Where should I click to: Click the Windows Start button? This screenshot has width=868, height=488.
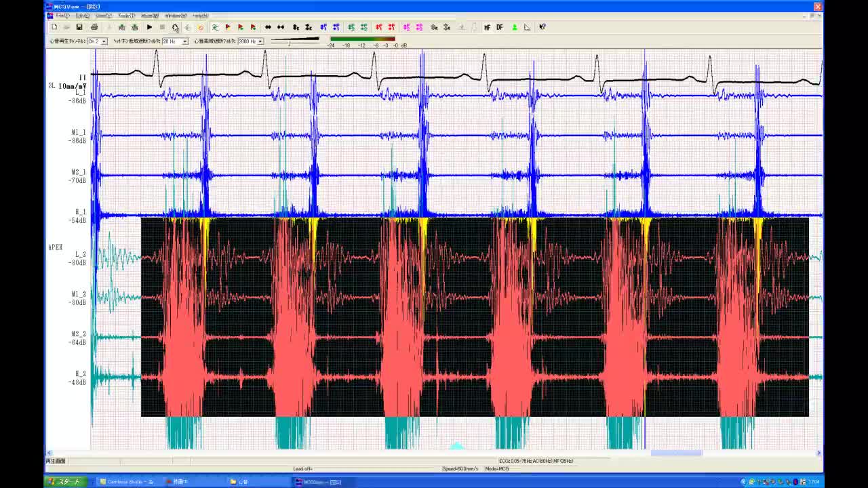[x=64, y=482]
